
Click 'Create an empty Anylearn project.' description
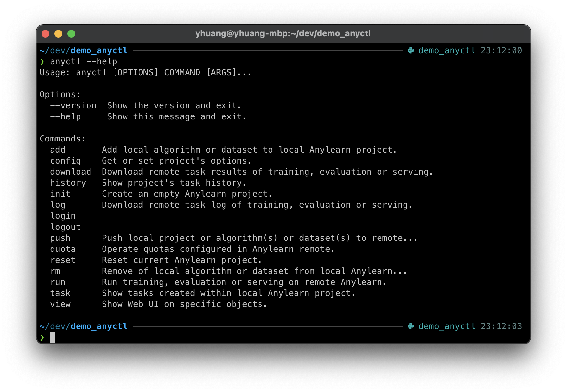[187, 194]
